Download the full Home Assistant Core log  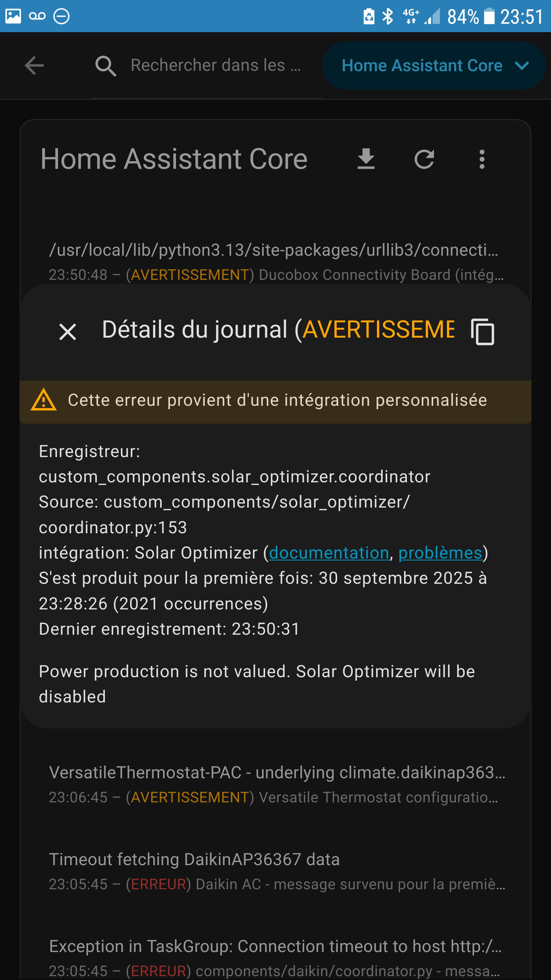(366, 159)
